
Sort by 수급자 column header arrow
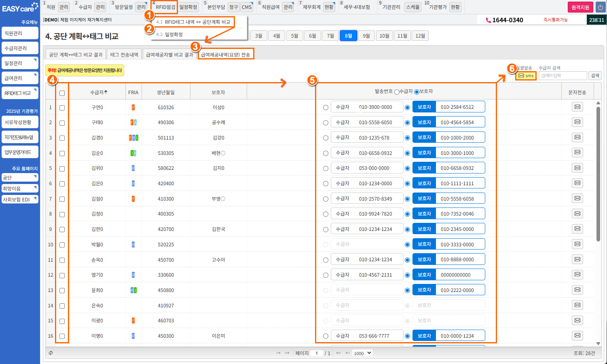point(106,92)
